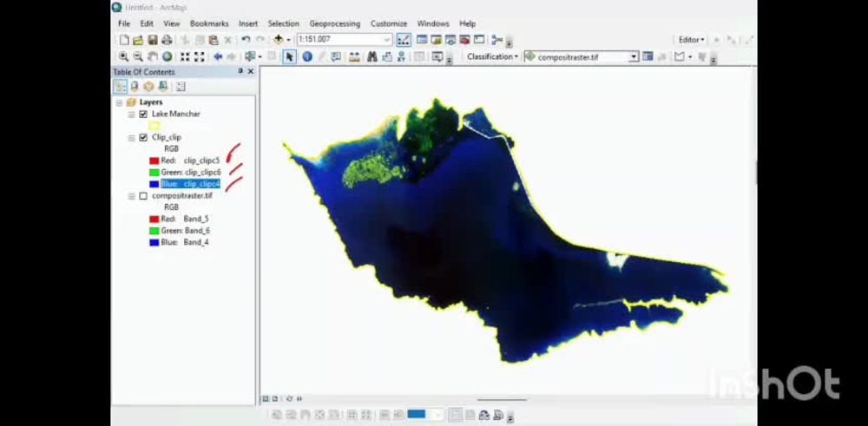Select the Measure tool
The image size is (868, 426).
pyautogui.click(x=354, y=56)
